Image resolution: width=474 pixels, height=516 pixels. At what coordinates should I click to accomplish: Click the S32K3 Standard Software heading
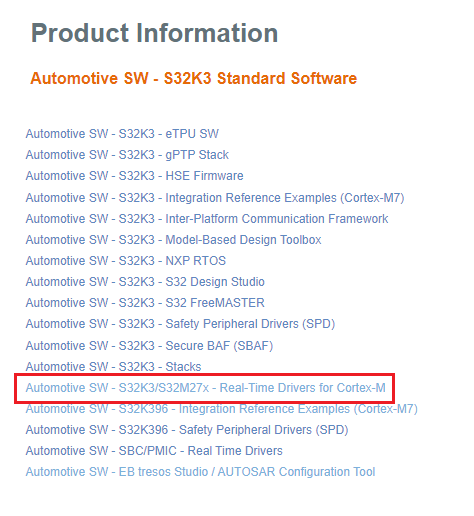[x=194, y=79]
